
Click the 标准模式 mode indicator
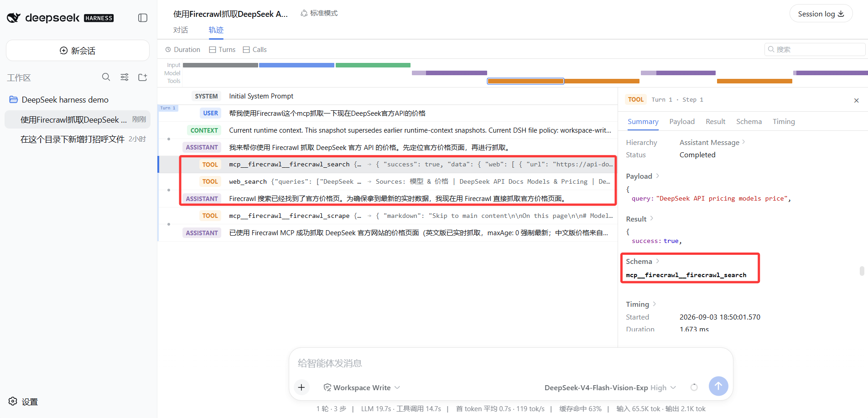tap(319, 13)
